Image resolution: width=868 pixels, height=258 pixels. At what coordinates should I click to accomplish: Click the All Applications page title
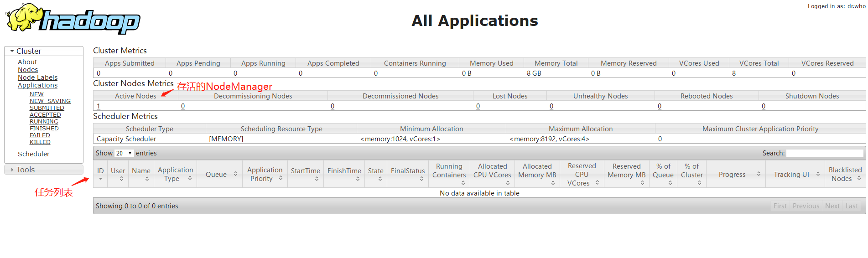(475, 21)
